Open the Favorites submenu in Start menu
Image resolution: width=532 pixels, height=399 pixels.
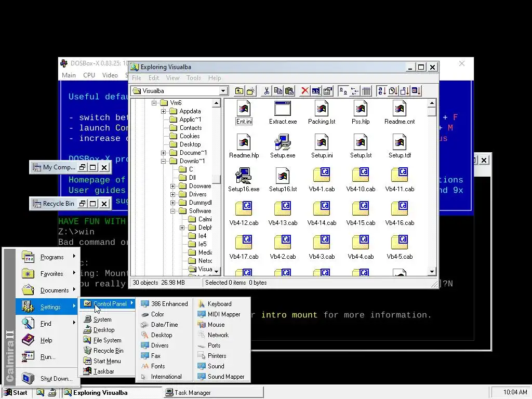coord(47,273)
